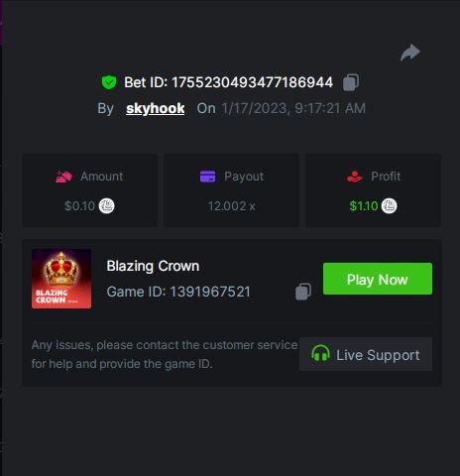Copy the Bet ID using copy icon
This screenshot has height=476, width=460.
point(351,82)
